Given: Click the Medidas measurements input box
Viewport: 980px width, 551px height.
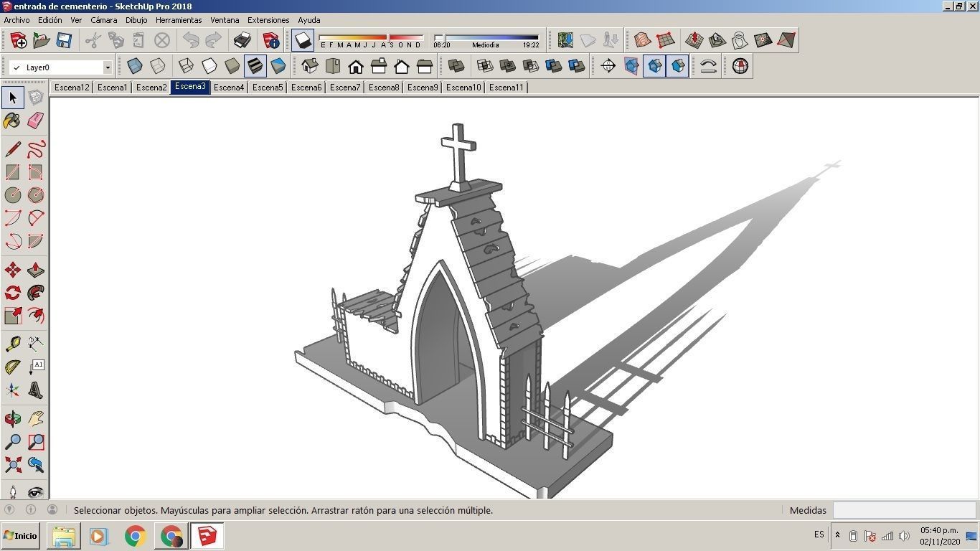Looking at the screenshot, I should click(904, 510).
